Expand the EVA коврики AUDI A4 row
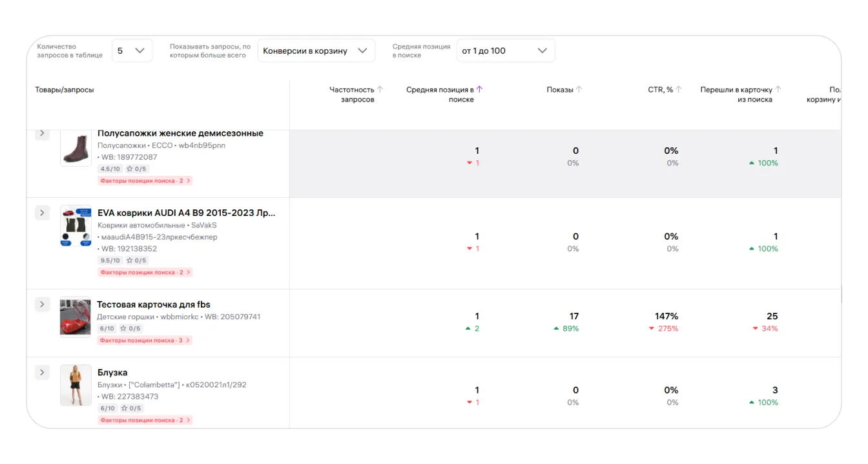Image resolution: width=868 pixels, height=464 pixels. [42, 213]
